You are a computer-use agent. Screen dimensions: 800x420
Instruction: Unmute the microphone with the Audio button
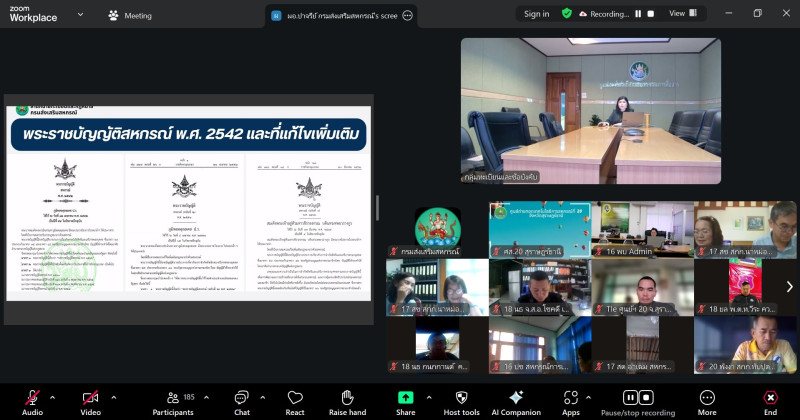coord(32,398)
